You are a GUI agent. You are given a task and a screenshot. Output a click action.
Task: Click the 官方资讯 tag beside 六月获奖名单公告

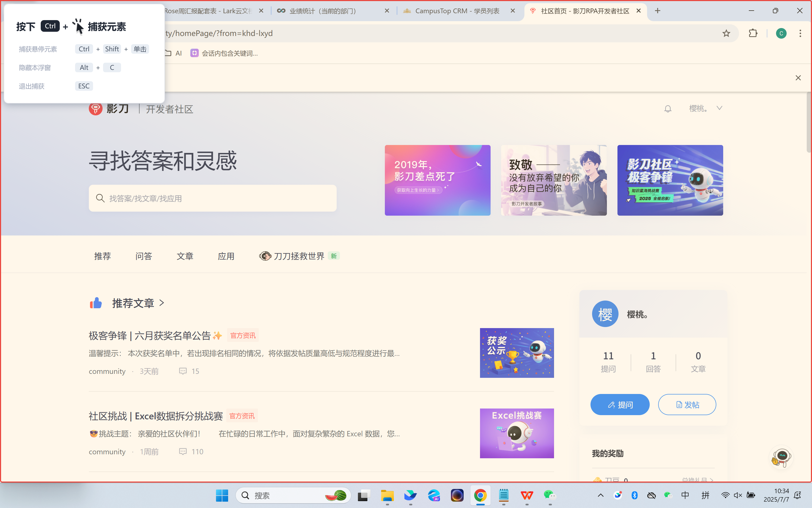[243, 335]
